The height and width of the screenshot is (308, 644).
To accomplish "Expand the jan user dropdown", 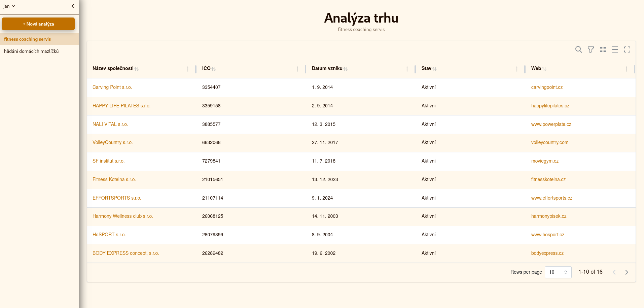I will pos(9,6).
